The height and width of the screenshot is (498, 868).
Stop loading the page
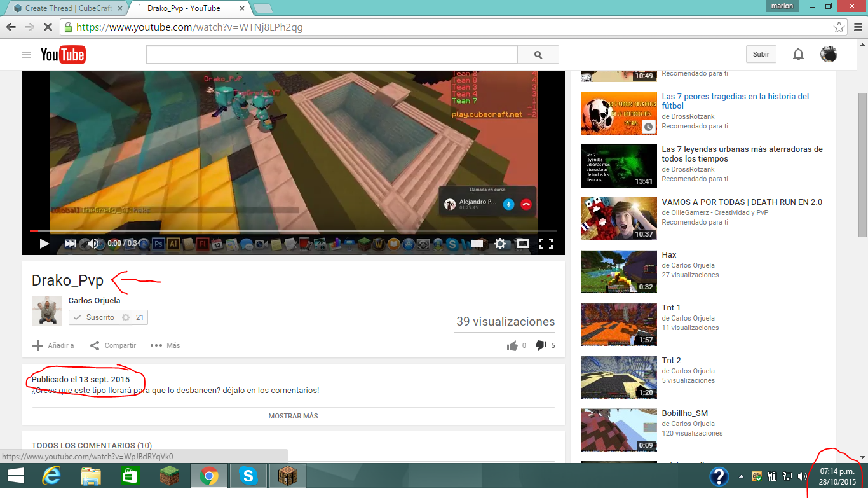pos(48,27)
